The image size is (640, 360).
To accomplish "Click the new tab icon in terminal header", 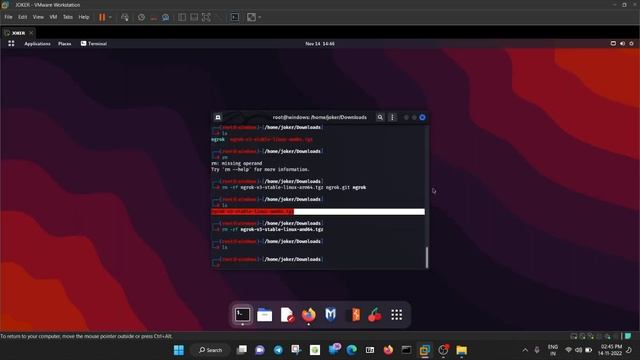I will tap(218, 118).
